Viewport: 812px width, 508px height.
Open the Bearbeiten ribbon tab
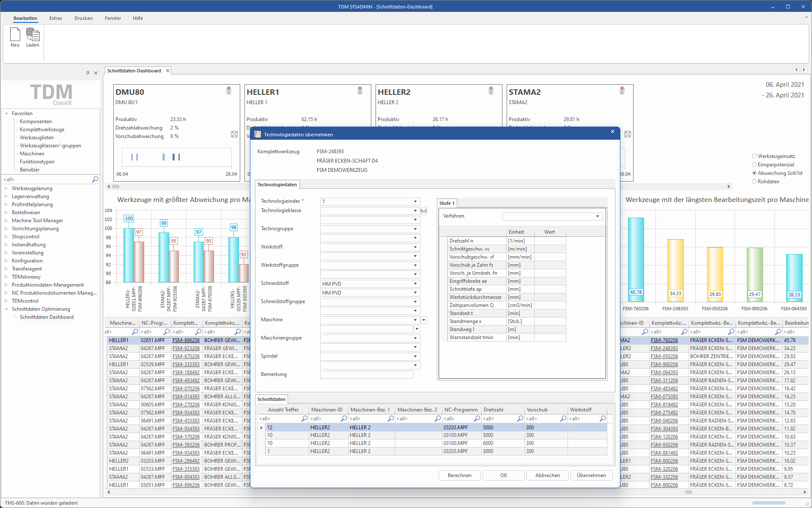(25, 18)
